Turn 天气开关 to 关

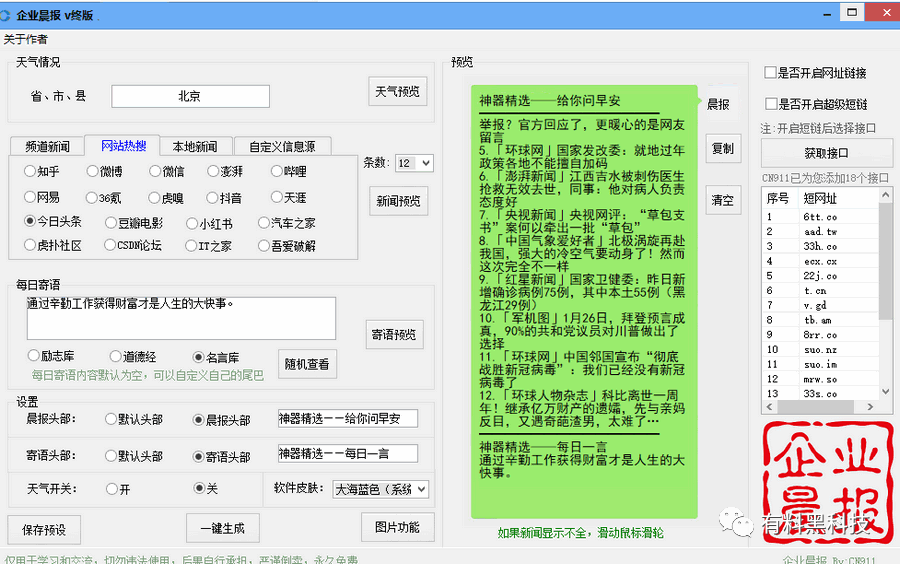tap(199, 488)
